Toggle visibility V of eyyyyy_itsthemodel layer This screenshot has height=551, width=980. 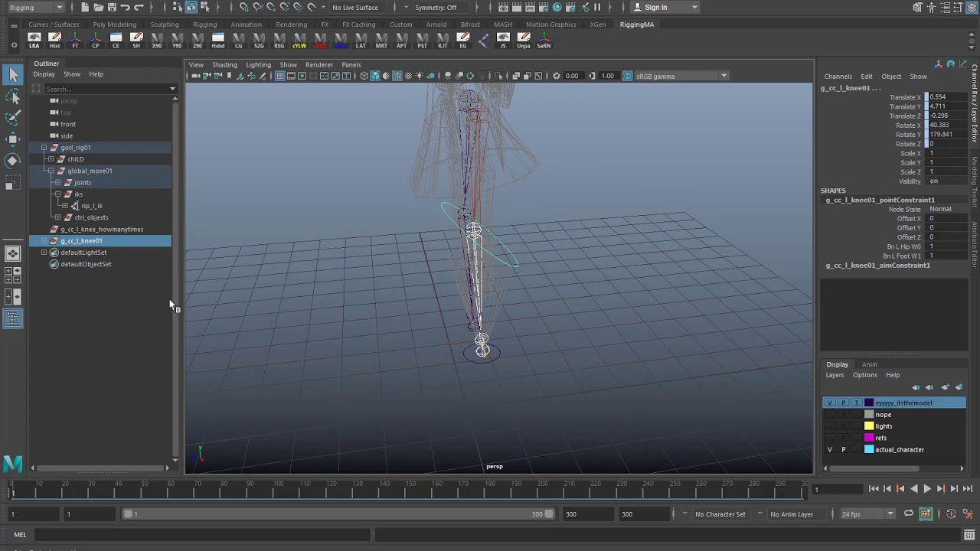830,403
